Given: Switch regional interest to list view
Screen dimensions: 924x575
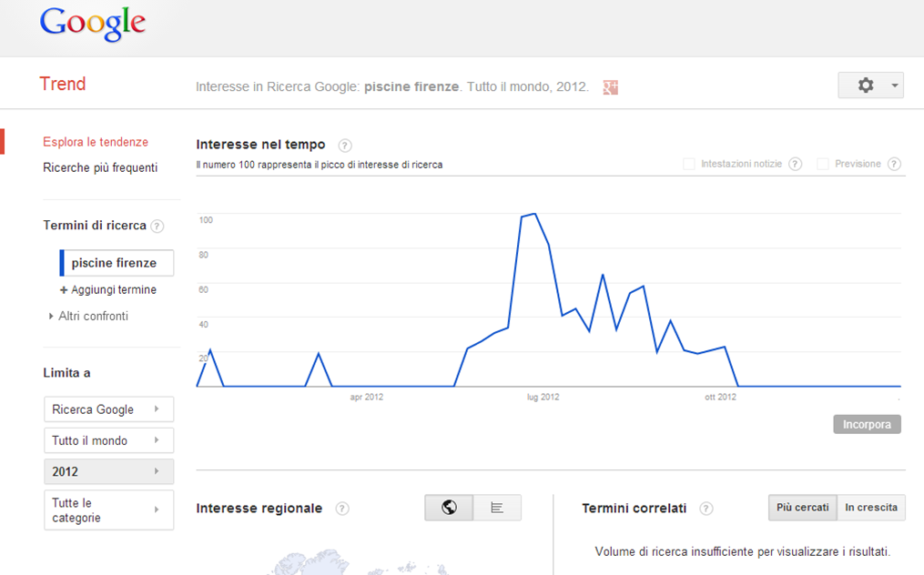Looking at the screenshot, I should [x=497, y=508].
